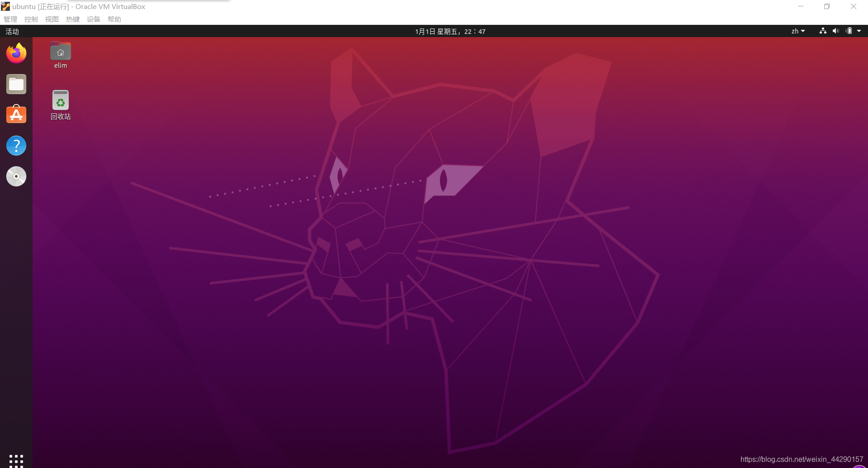This screenshot has height=468, width=868.
Task: Open the 回收站 trash icon on the desktop
Action: (60, 100)
